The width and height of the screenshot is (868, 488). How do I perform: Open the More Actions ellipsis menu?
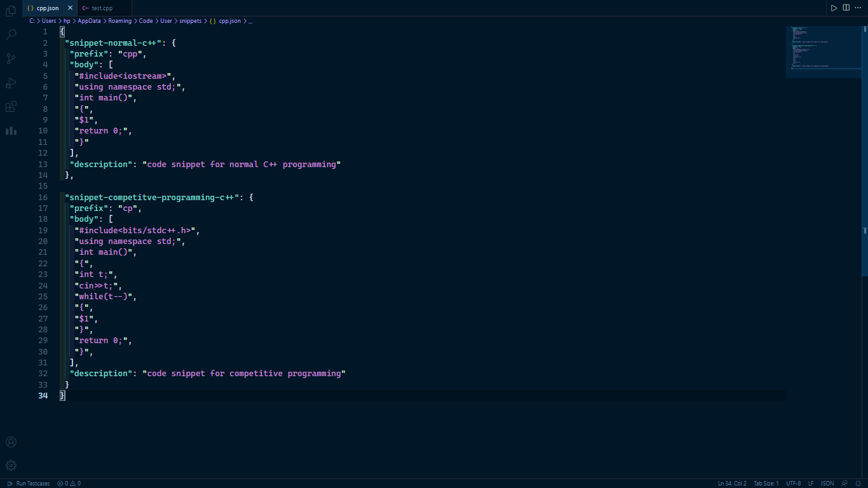[x=858, y=8]
